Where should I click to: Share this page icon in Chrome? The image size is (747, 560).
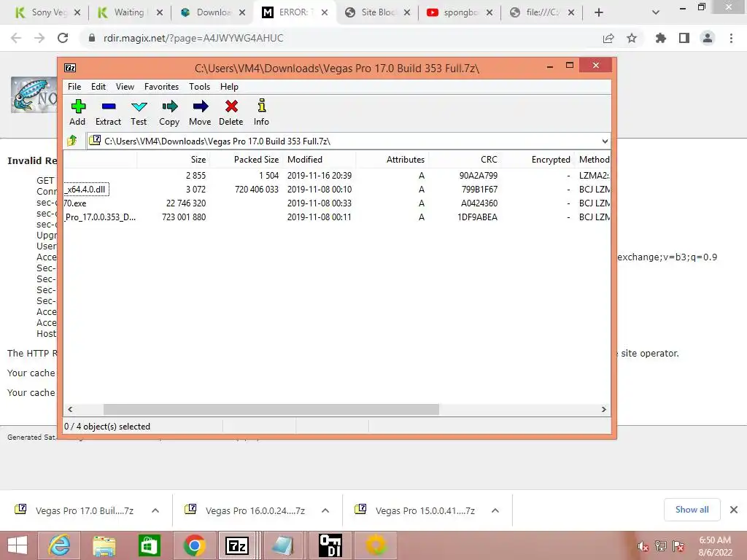coord(608,38)
